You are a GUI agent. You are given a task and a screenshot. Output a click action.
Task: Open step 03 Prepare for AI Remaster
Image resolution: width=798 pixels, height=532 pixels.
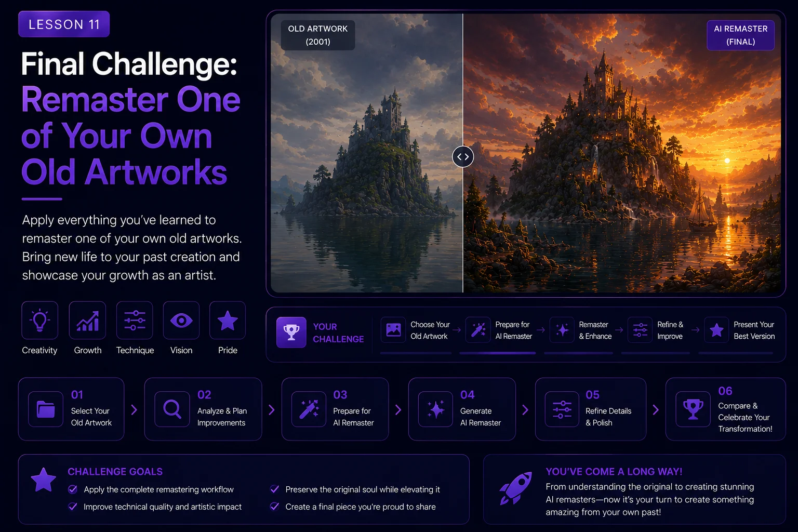pos(335,409)
